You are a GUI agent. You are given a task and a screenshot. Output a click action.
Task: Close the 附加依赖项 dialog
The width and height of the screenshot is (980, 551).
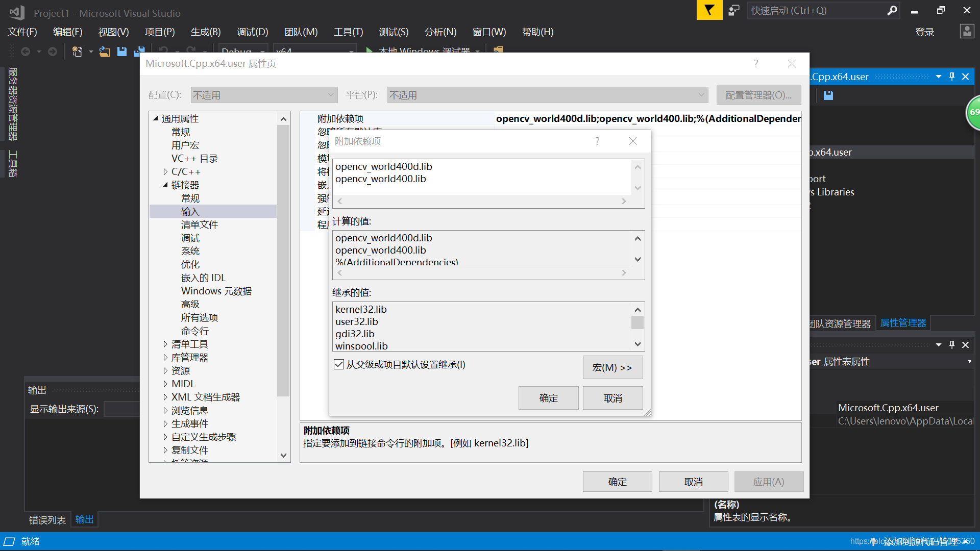(x=633, y=141)
